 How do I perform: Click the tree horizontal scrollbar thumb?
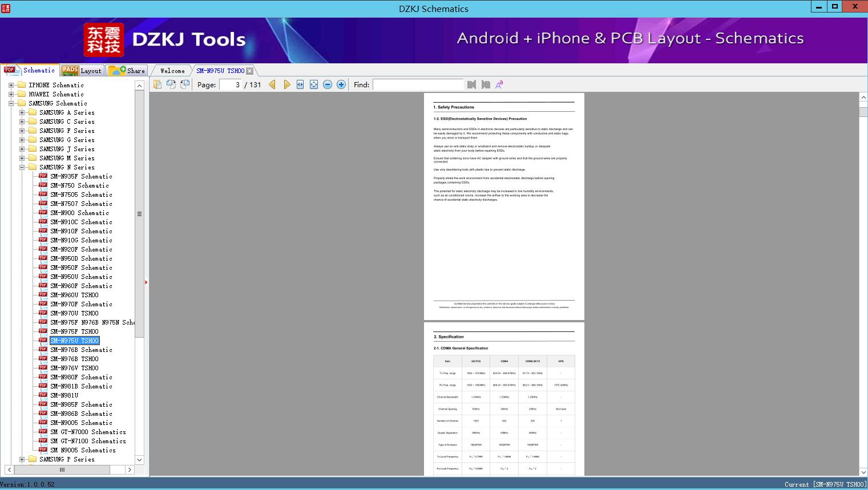pyautogui.click(x=62, y=469)
